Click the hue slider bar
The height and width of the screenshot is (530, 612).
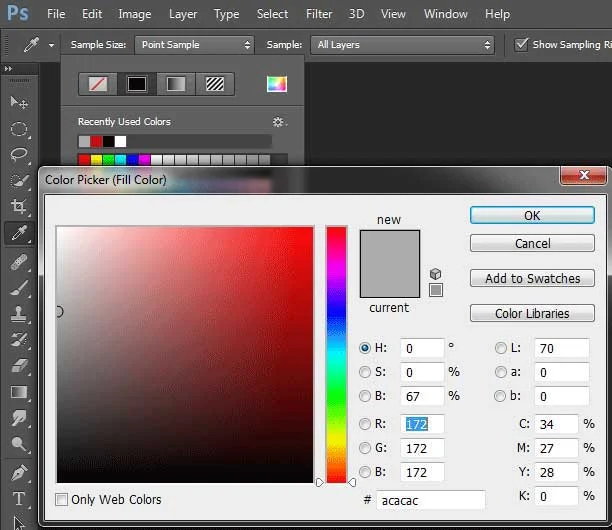point(337,354)
